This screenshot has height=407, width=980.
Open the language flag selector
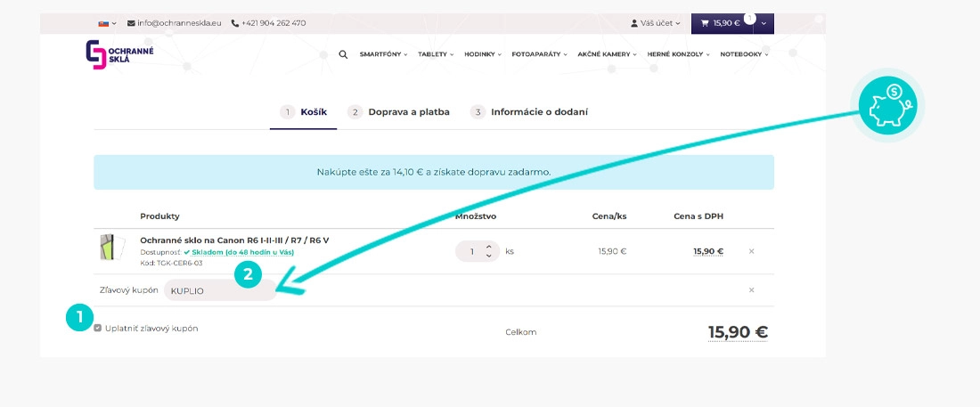[x=108, y=23]
